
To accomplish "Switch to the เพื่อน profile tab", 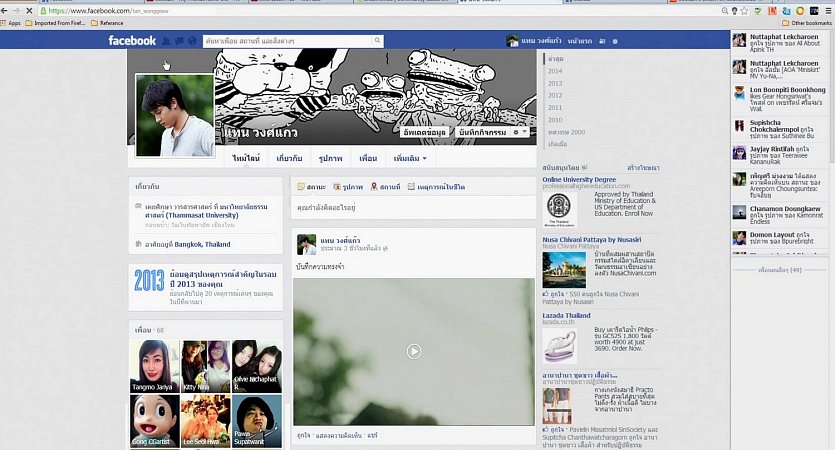I will point(368,158).
